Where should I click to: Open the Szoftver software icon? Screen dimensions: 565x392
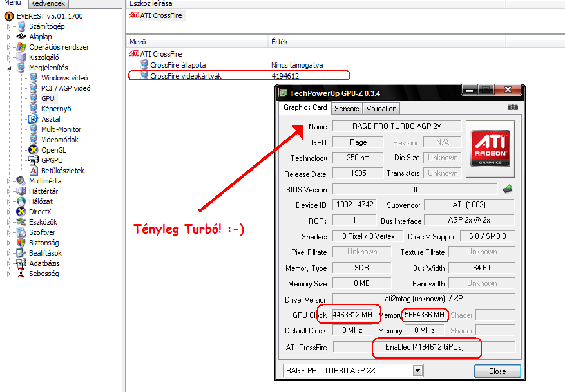(x=21, y=232)
